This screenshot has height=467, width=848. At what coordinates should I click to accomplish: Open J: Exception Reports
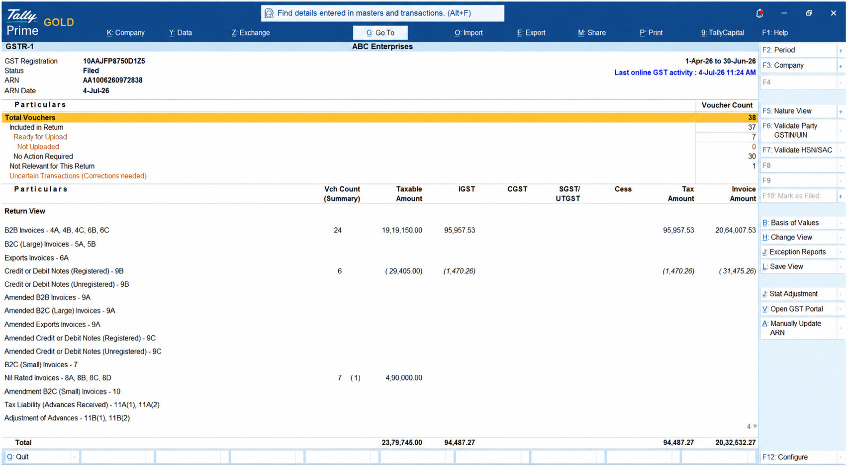pyautogui.click(x=799, y=252)
